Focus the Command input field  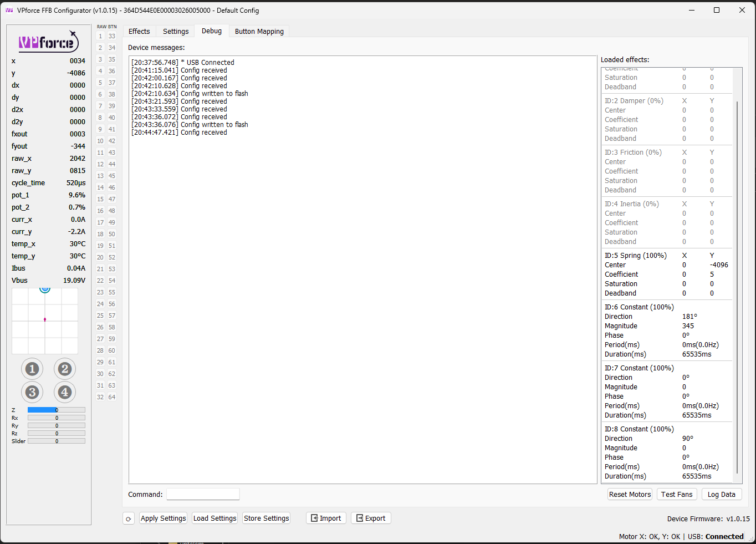(203, 494)
